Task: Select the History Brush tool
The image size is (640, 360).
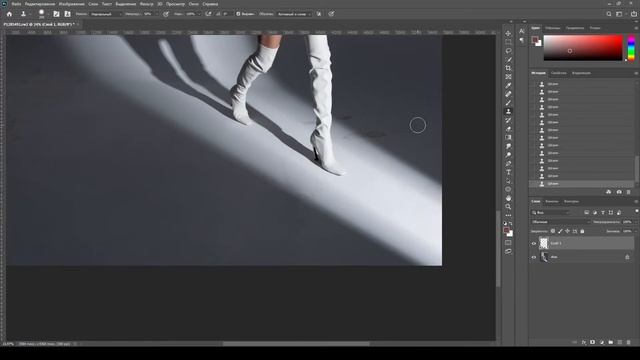Action: click(508, 120)
